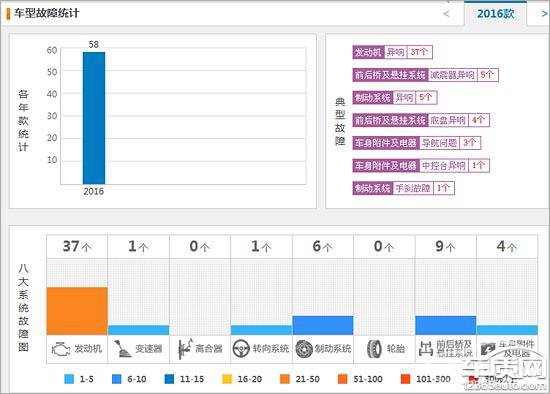Click the 1-5 legend color swatch

[69, 379]
